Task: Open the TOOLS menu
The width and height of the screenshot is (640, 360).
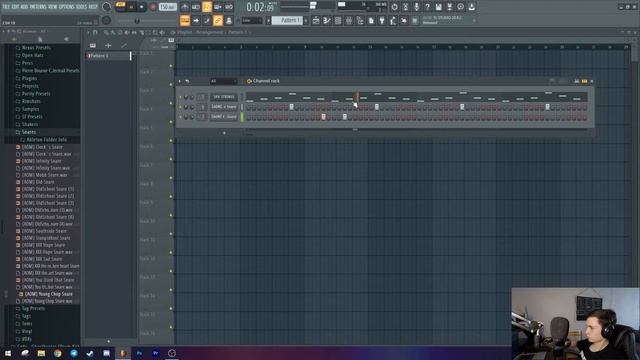Action: point(81,7)
